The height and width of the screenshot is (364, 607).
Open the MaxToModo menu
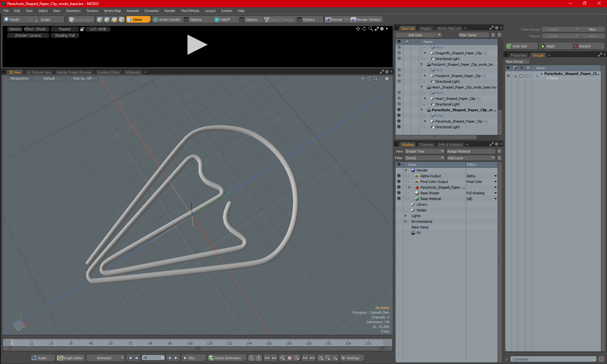click(190, 11)
